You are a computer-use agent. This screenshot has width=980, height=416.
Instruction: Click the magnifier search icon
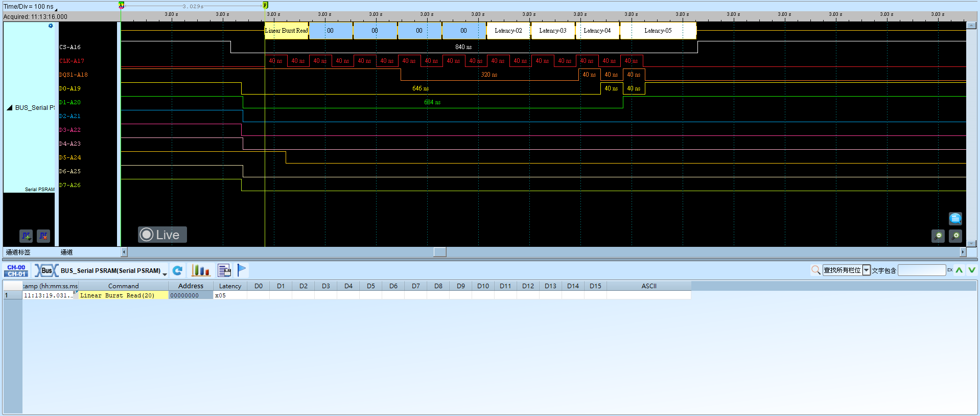coord(815,270)
